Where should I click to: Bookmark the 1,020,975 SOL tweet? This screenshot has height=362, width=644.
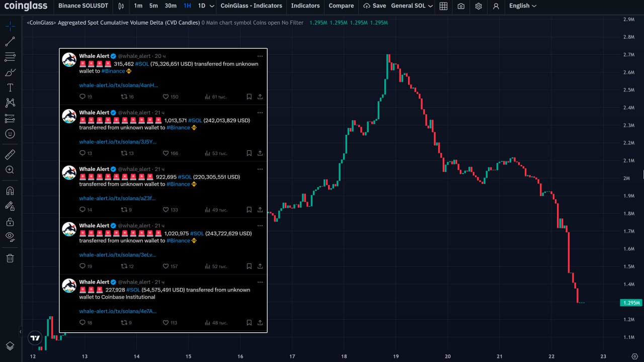coord(249,266)
